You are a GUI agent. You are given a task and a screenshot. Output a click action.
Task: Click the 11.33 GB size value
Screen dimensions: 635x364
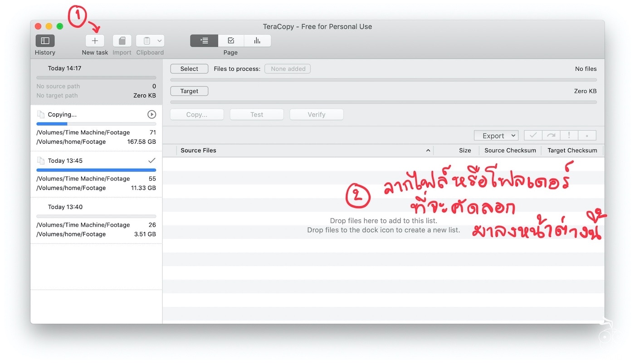click(143, 188)
